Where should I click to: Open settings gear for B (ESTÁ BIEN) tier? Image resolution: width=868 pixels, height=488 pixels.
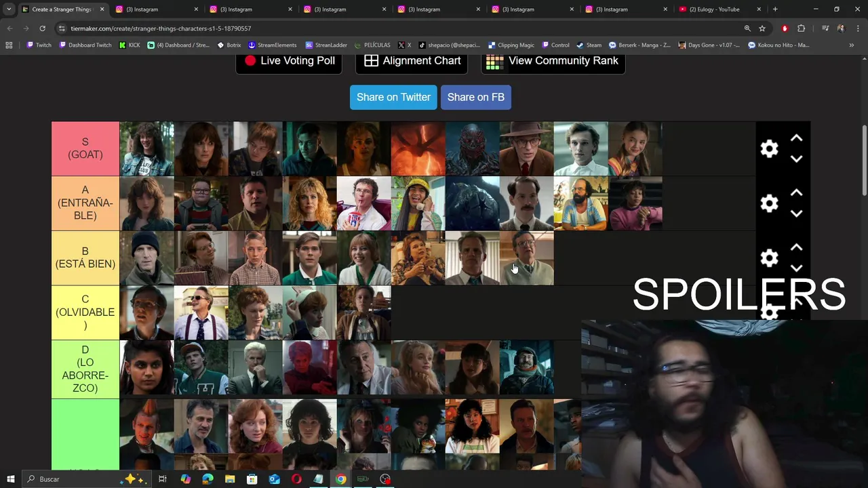click(769, 258)
